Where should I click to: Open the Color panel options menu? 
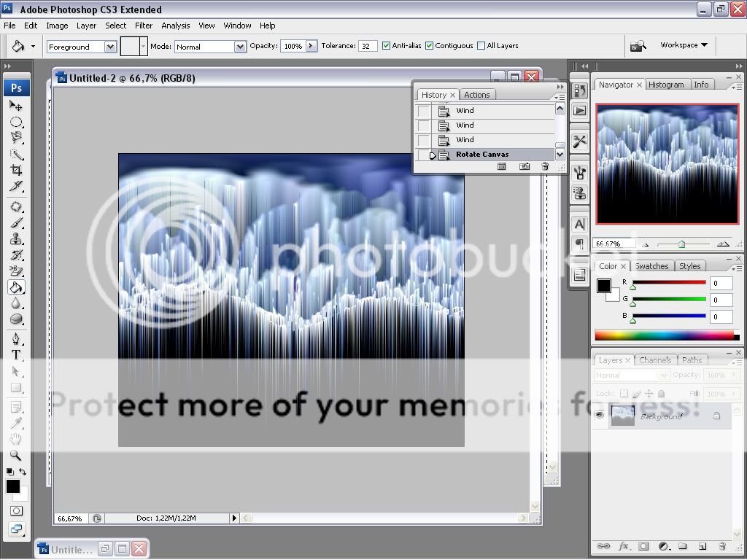tap(736, 268)
